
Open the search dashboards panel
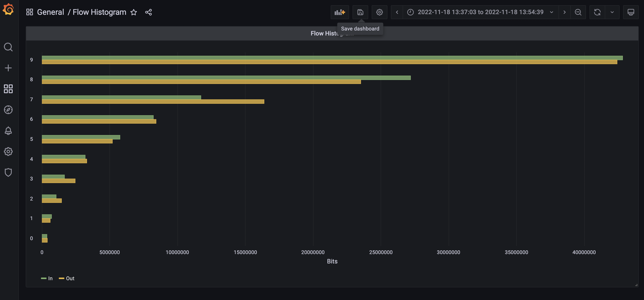[8, 47]
